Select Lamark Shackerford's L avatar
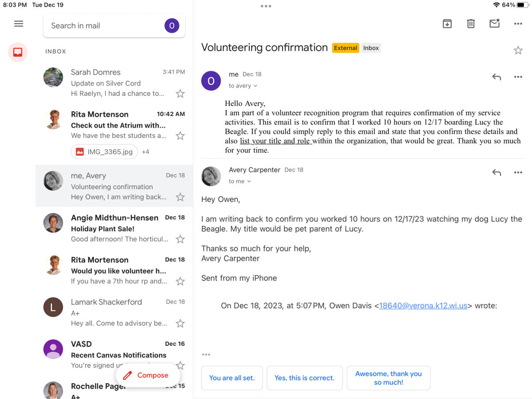Image resolution: width=532 pixels, height=399 pixels. pyautogui.click(x=53, y=307)
